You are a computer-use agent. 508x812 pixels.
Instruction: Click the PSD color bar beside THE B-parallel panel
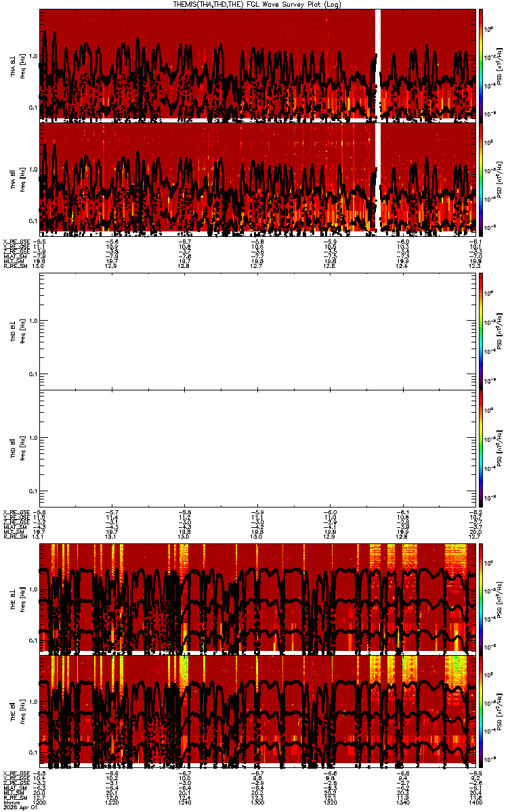[x=481, y=712]
